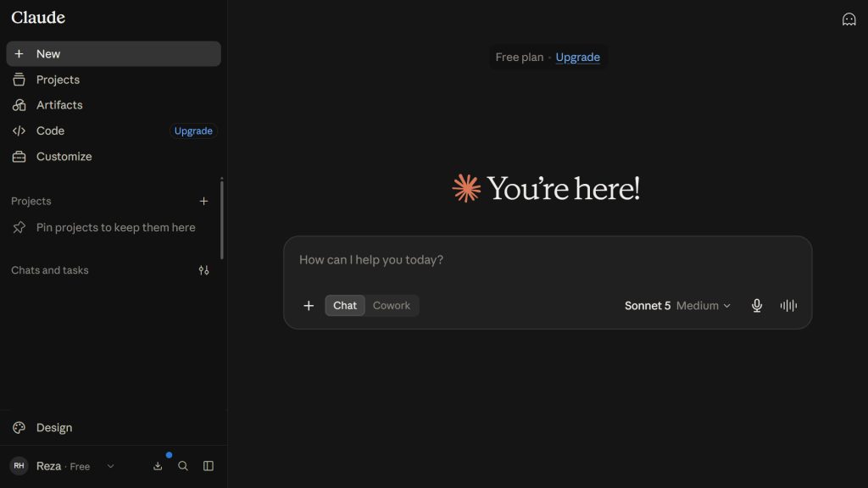
Task: Click the Free plan label
Action: 520,57
